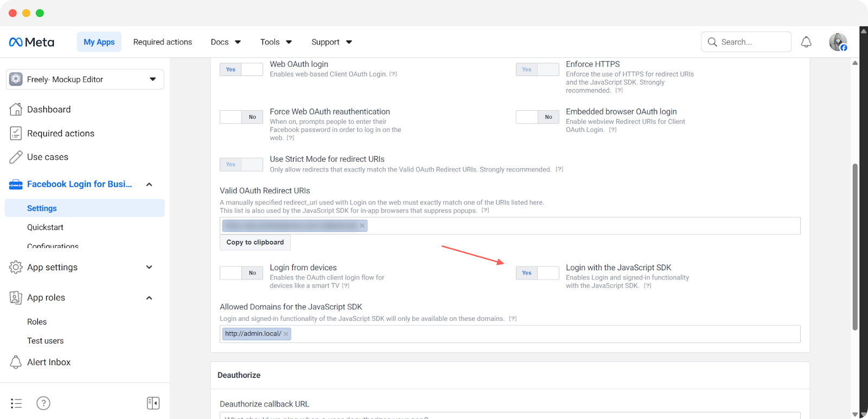Image resolution: width=868 pixels, height=419 pixels.
Task: Open the help question mark icon
Action: tap(43, 403)
